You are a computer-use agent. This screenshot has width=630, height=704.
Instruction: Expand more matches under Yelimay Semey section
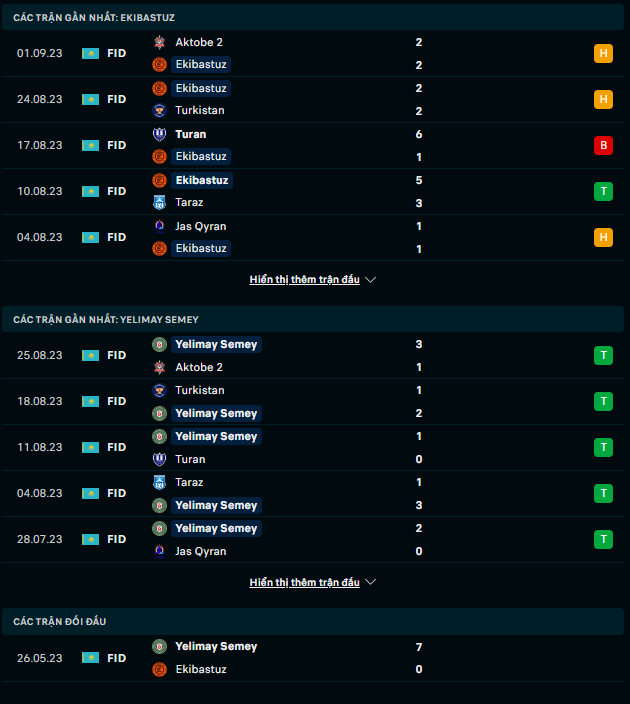304,582
